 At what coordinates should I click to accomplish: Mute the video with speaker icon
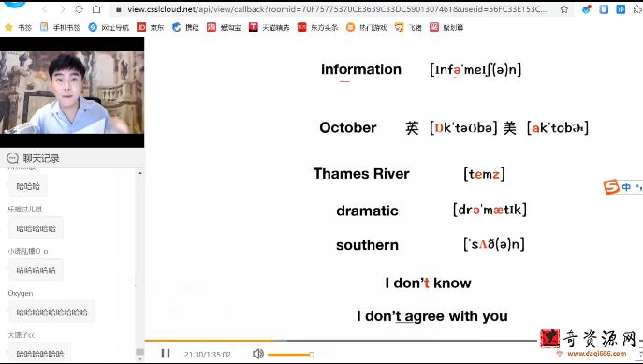[x=258, y=354]
